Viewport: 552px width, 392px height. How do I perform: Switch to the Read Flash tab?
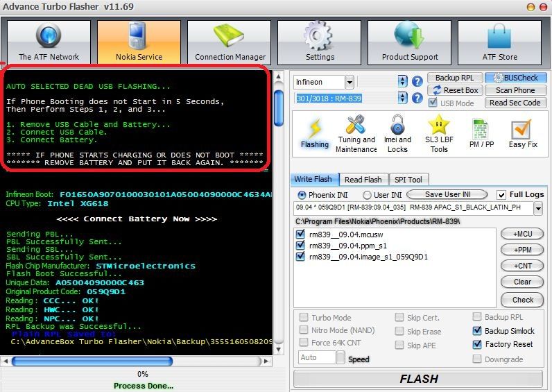(x=363, y=180)
